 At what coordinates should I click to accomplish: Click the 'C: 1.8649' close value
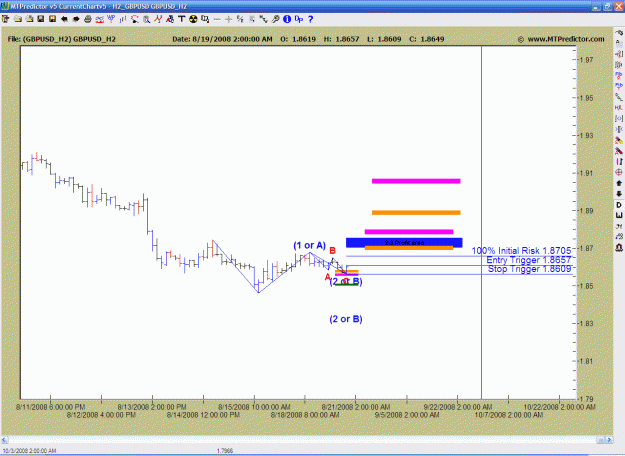tap(426, 39)
